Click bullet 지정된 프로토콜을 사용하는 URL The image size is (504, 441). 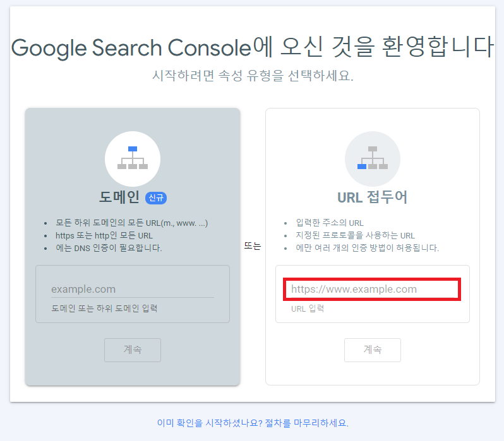(355, 235)
